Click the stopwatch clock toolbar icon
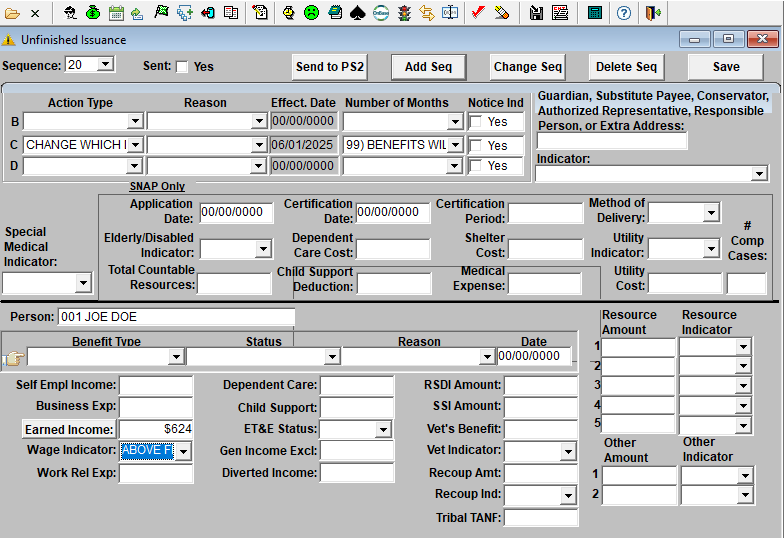 pos(288,12)
